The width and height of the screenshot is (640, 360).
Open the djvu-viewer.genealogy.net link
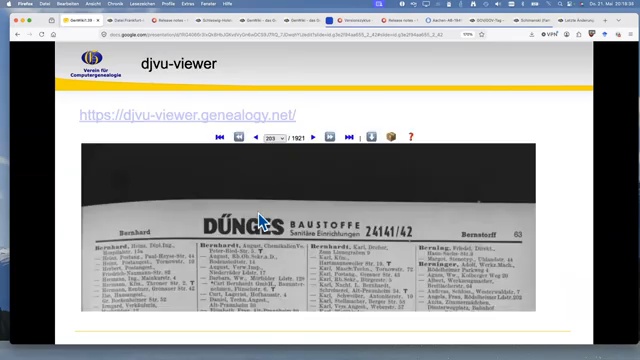[187, 115]
